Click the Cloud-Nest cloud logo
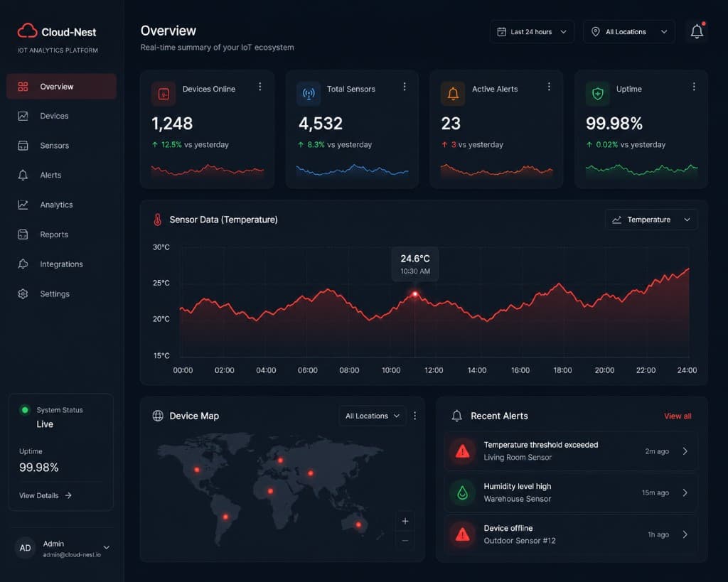 pos(28,31)
